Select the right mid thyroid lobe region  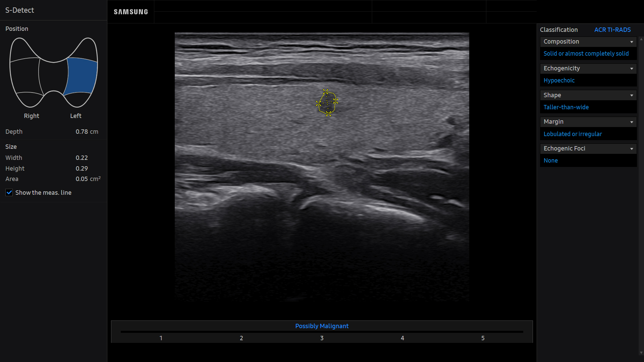(x=25, y=77)
